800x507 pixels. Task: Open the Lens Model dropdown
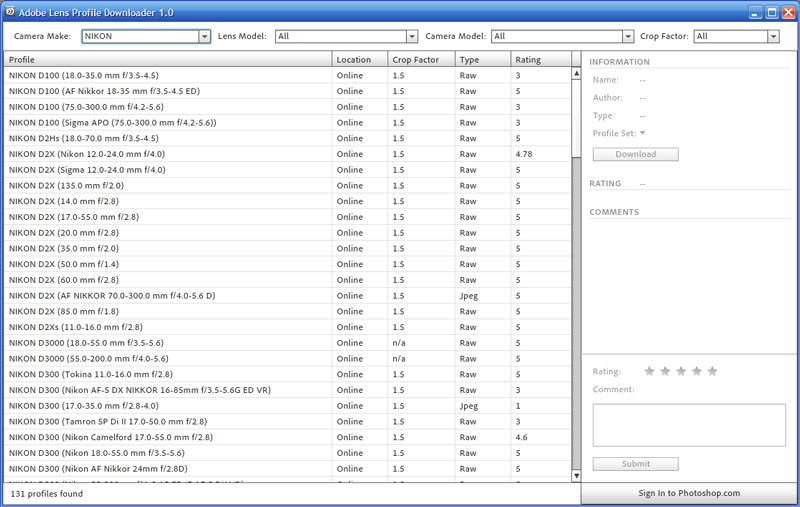411,36
